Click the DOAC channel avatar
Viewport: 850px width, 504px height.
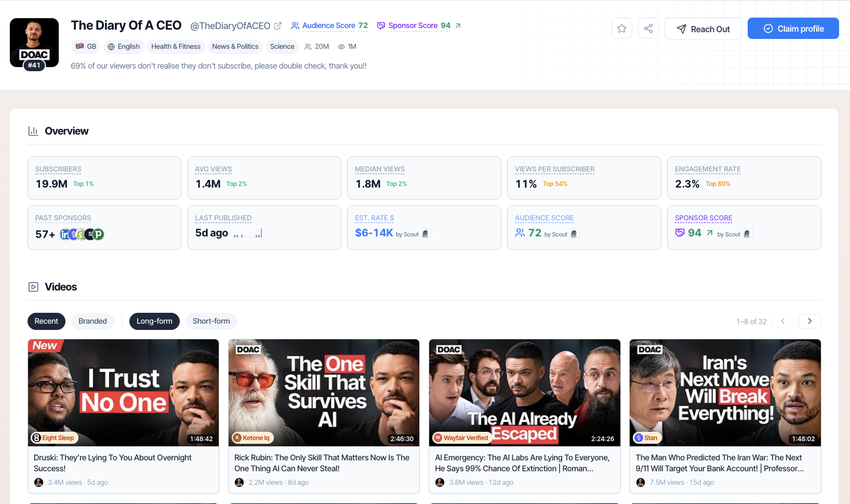[34, 43]
